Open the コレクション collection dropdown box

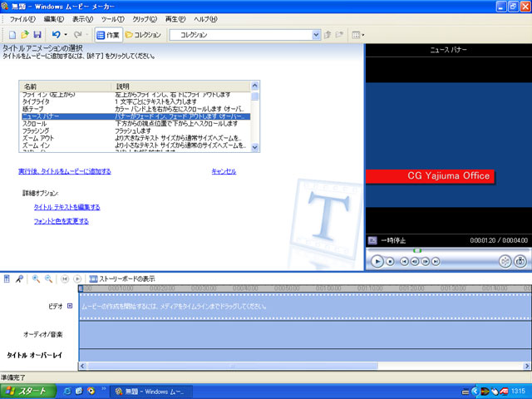[x=245, y=35]
